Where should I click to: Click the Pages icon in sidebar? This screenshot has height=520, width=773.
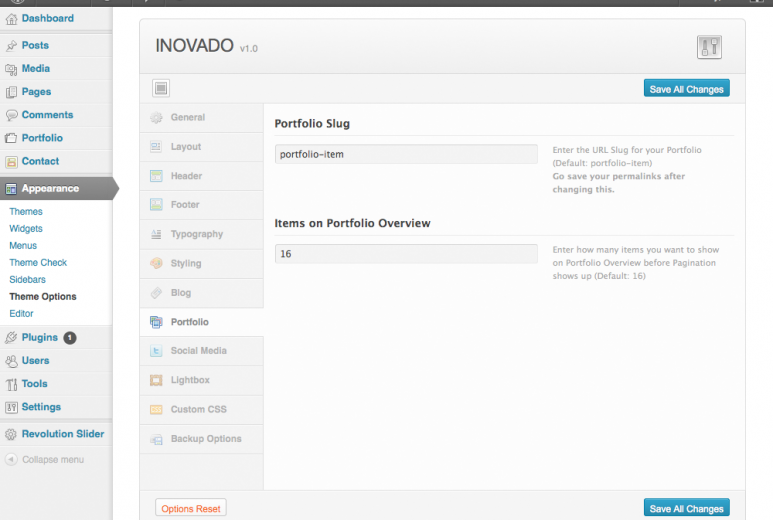[x=11, y=92]
